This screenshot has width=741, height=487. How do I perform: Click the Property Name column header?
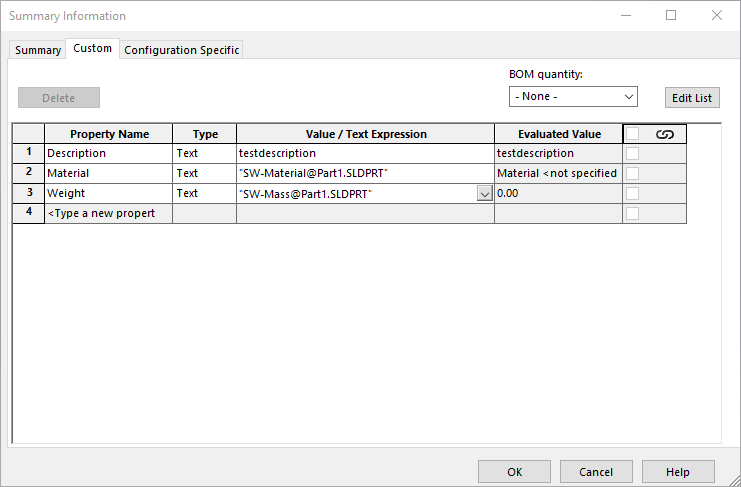coord(109,134)
